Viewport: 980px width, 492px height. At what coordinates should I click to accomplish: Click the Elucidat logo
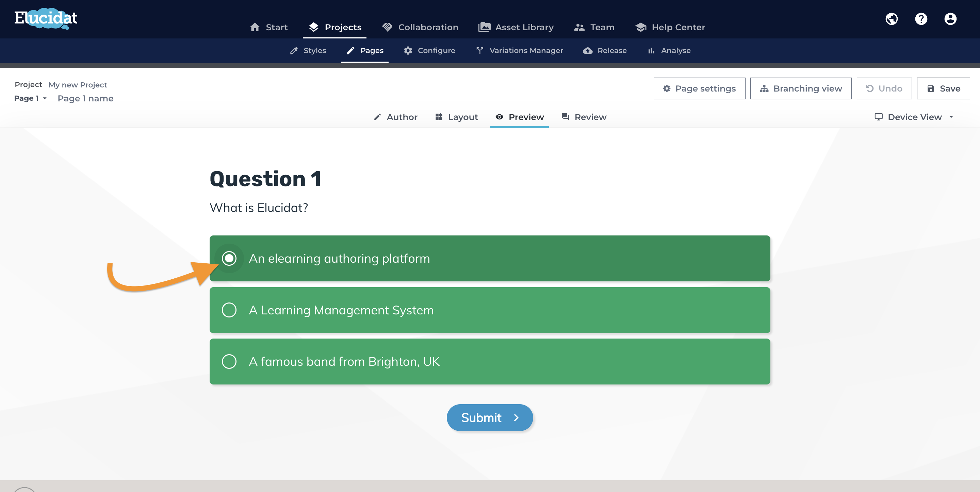pyautogui.click(x=46, y=18)
